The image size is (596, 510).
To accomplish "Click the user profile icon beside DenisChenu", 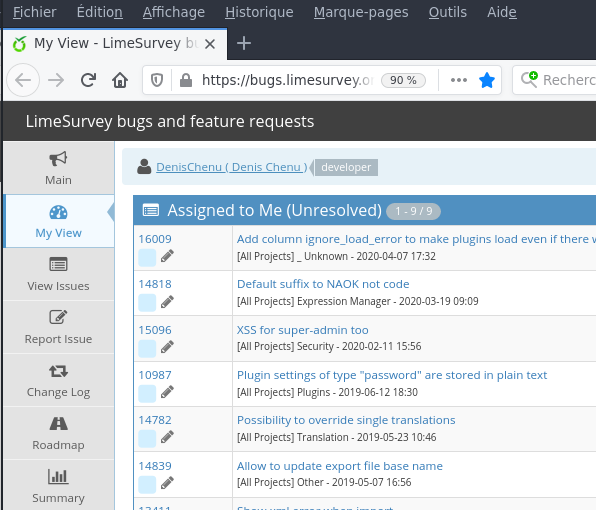I will (144, 167).
